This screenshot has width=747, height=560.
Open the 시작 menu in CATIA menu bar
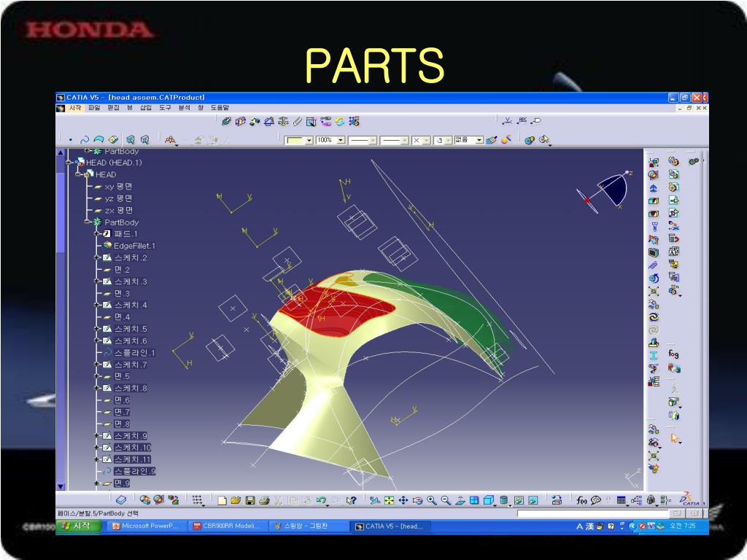tap(75, 108)
